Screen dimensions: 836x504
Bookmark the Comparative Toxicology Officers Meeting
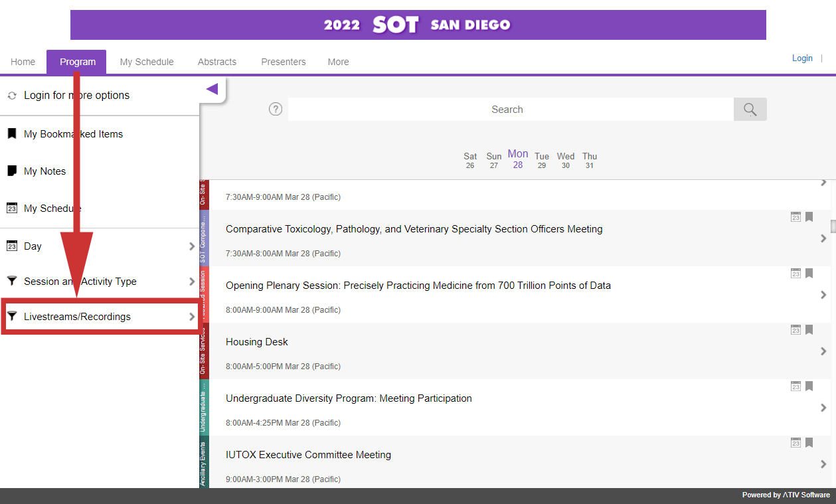pos(809,217)
